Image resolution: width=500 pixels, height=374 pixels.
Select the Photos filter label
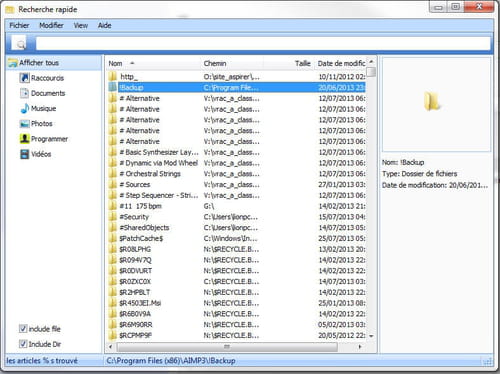click(42, 124)
